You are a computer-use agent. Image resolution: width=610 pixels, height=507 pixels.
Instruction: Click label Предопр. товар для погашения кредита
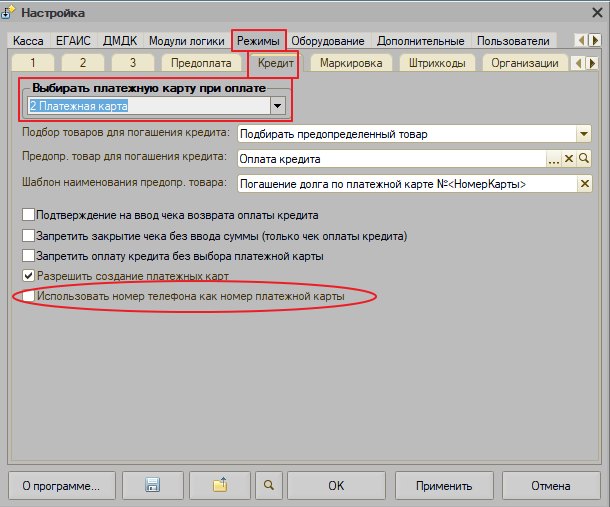pyautogui.click(x=124, y=156)
